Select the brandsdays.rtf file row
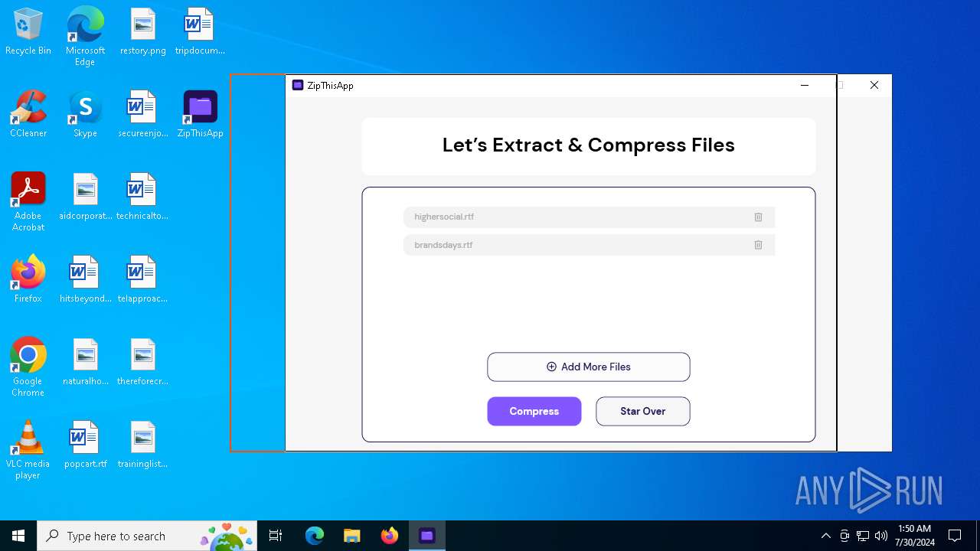This screenshot has height=551, width=980. click(x=589, y=245)
